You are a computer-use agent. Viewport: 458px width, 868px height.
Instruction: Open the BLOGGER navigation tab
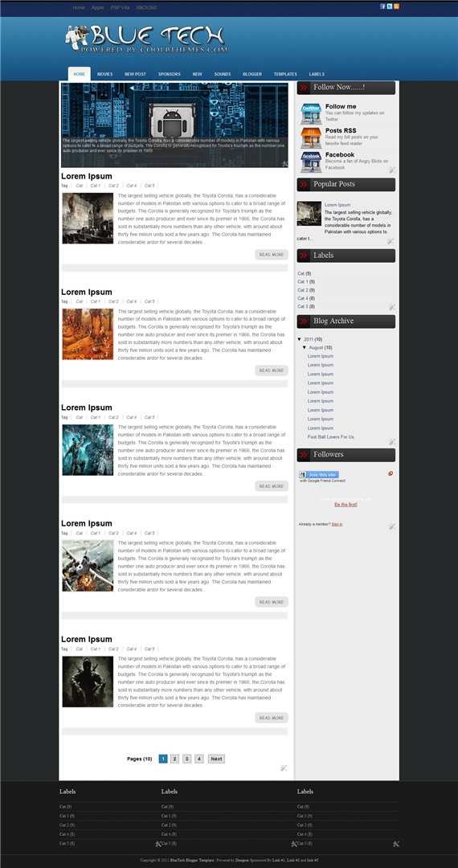pyautogui.click(x=252, y=74)
